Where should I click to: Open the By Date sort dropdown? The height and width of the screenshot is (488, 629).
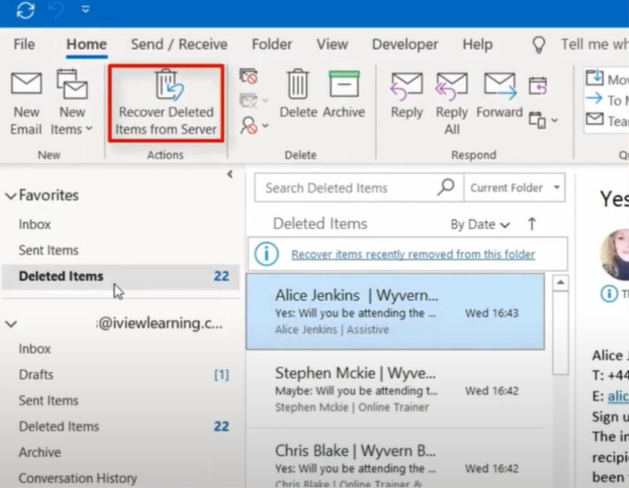[x=480, y=225]
